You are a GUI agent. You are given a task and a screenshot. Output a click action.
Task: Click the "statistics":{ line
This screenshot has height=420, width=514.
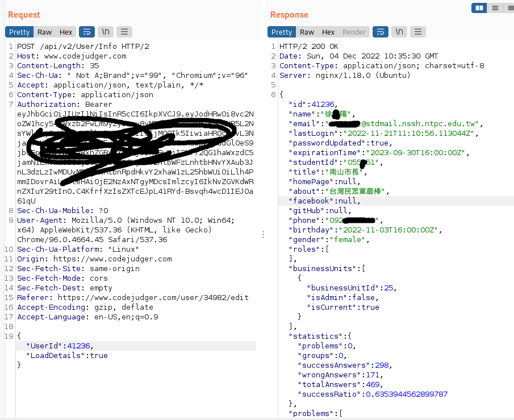[x=320, y=336]
